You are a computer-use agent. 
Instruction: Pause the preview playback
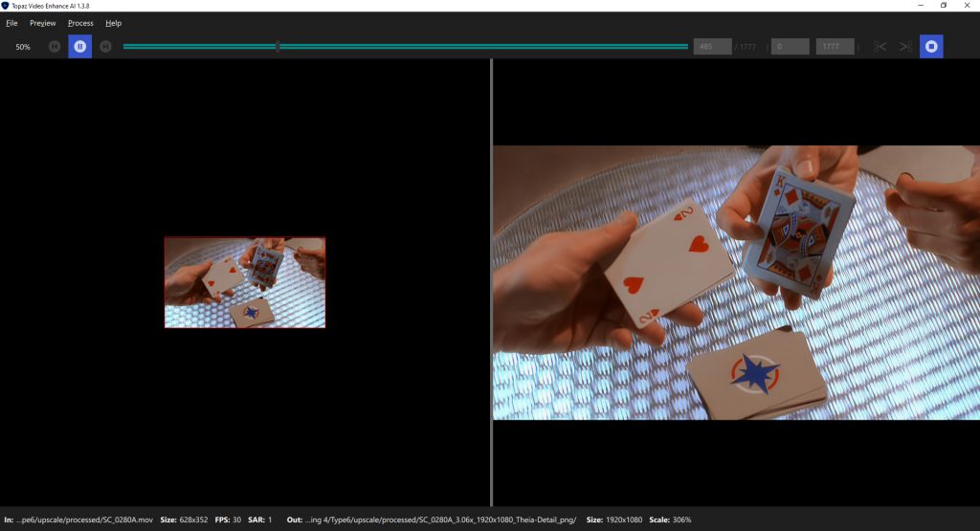click(80, 46)
